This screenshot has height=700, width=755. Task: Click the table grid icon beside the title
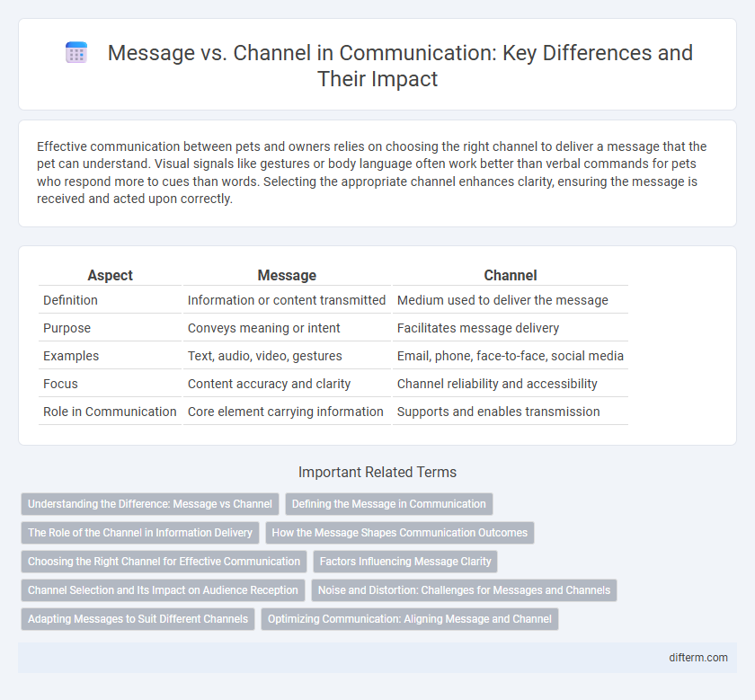point(76,52)
